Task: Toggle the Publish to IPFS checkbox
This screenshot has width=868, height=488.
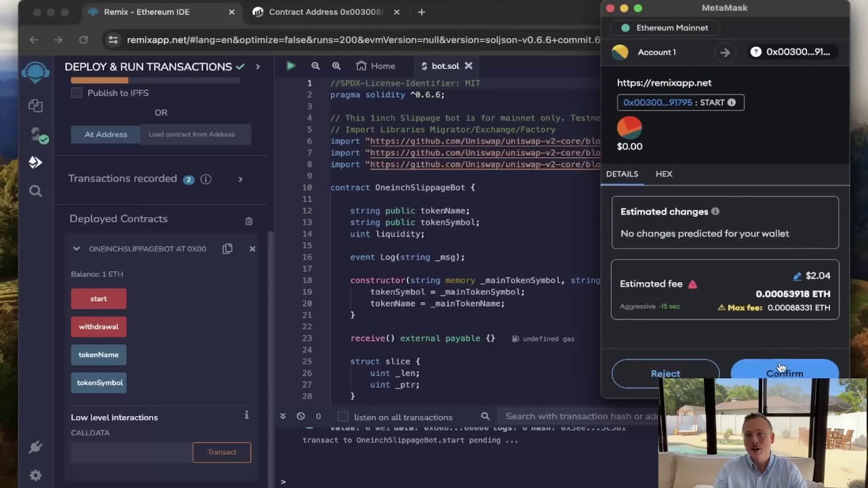Action: (x=77, y=93)
